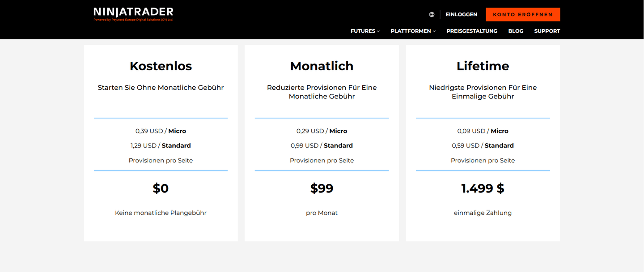Click the 1.499 $ Lifetime price
This screenshot has width=644, height=272.
tap(483, 188)
